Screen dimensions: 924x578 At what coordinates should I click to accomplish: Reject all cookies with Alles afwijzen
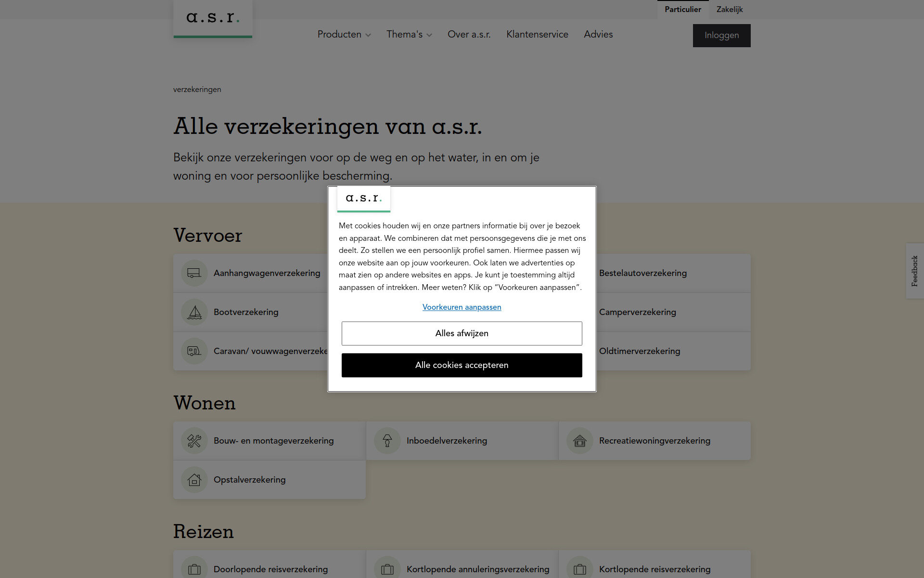point(462,333)
